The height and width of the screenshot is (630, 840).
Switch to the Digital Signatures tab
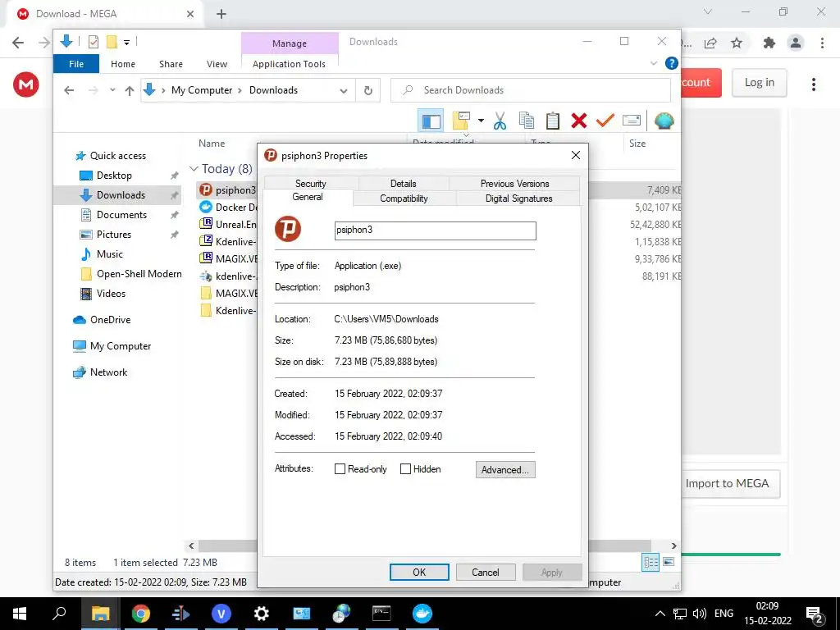(x=518, y=199)
